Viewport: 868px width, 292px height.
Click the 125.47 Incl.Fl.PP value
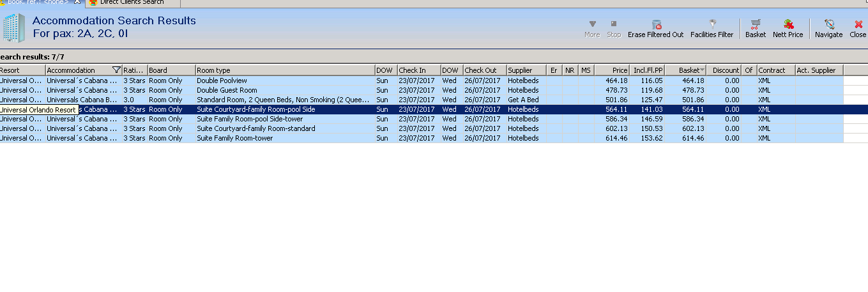(x=652, y=100)
